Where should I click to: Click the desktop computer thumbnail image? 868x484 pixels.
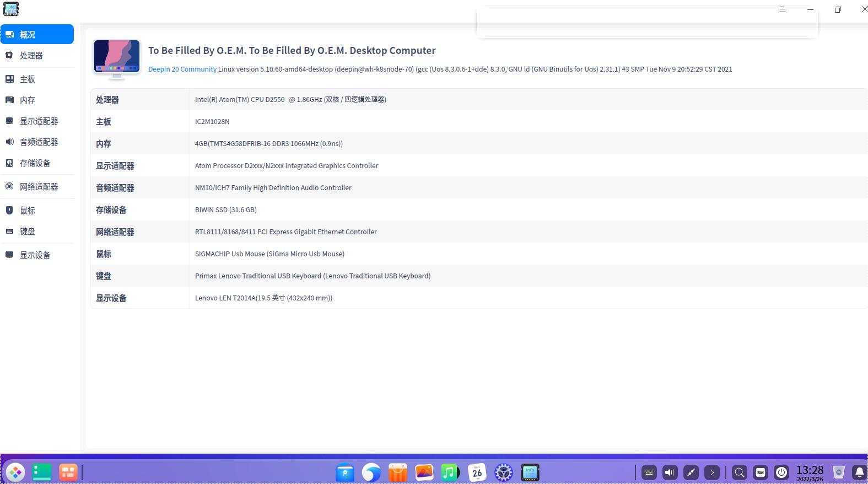(117, 58)
